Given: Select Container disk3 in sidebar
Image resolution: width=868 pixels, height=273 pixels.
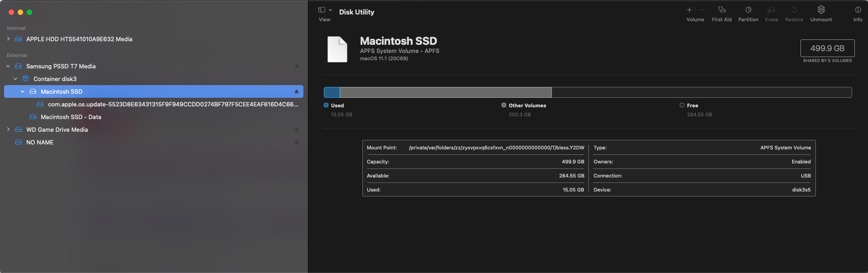Looking at the screenshot, I should pos(55,79).
